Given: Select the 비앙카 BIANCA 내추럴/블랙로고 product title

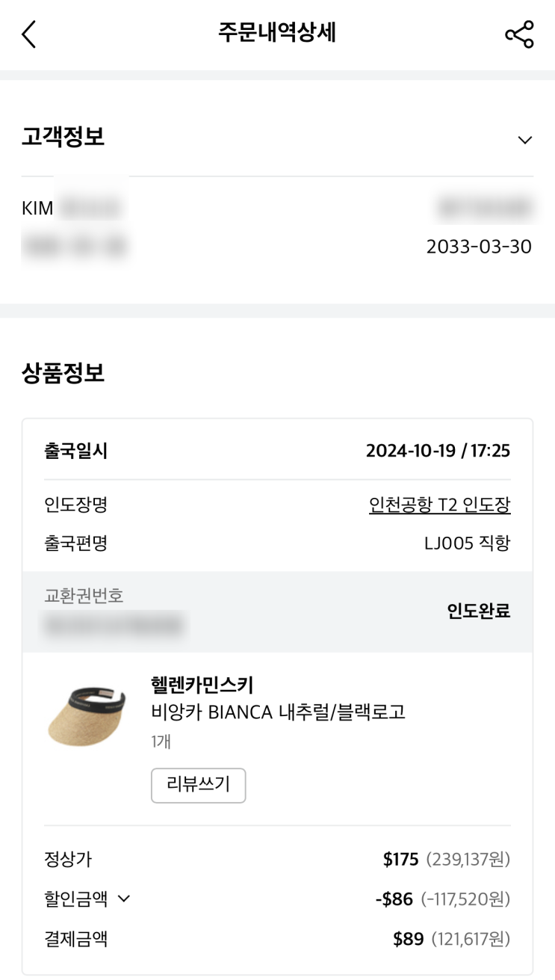Looking at the screenshot, I should (x=278, y=712).
